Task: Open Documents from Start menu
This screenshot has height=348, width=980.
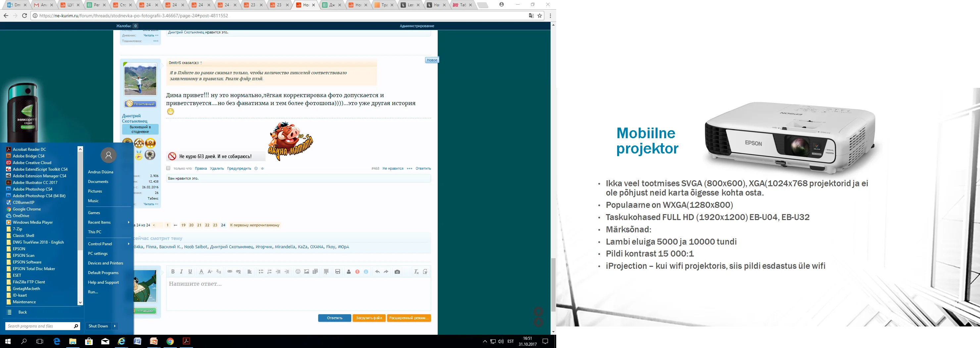Action: [98, 182]
